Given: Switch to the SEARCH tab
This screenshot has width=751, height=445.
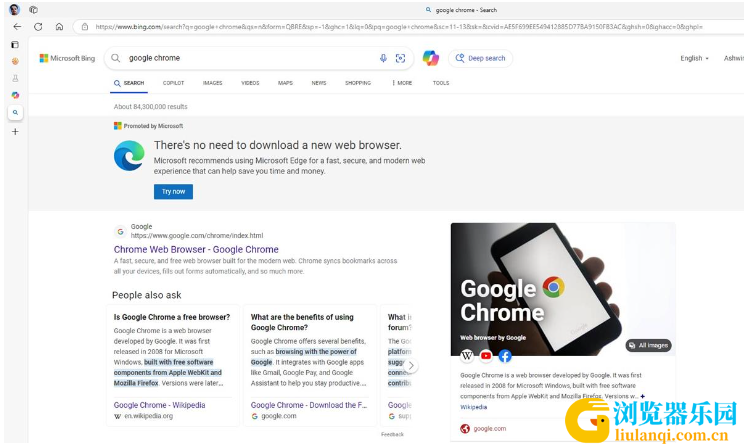Looking at the screenshot, I should [x=129, y=83].
